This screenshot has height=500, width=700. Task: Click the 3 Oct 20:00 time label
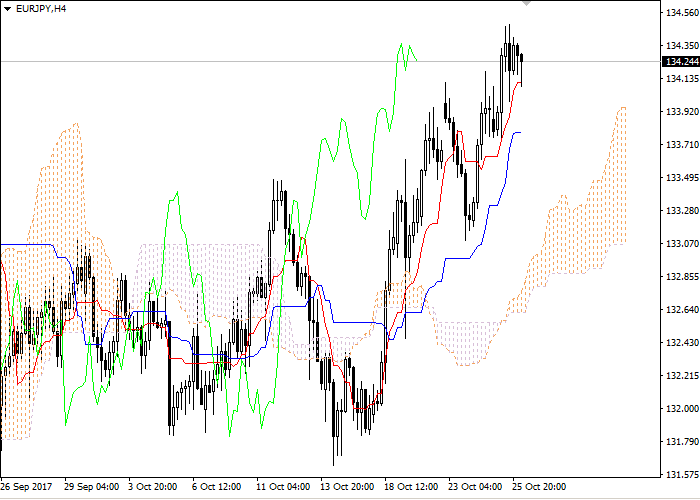153,487
